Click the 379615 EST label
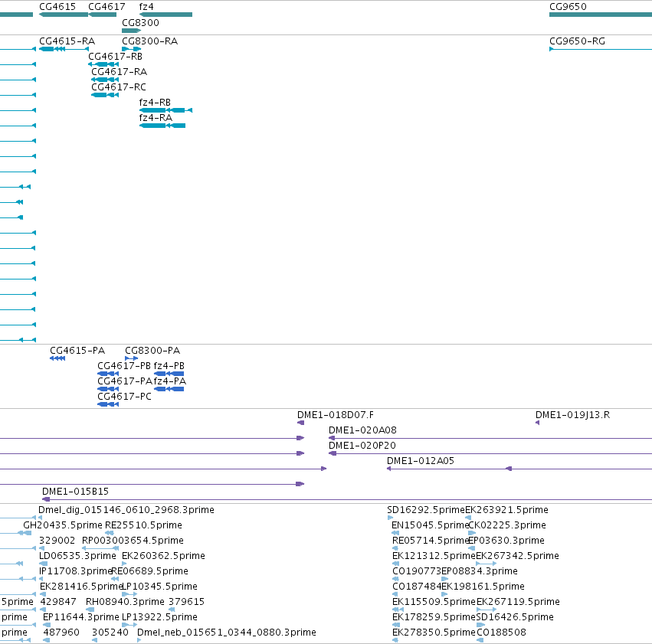 [186, 602]
